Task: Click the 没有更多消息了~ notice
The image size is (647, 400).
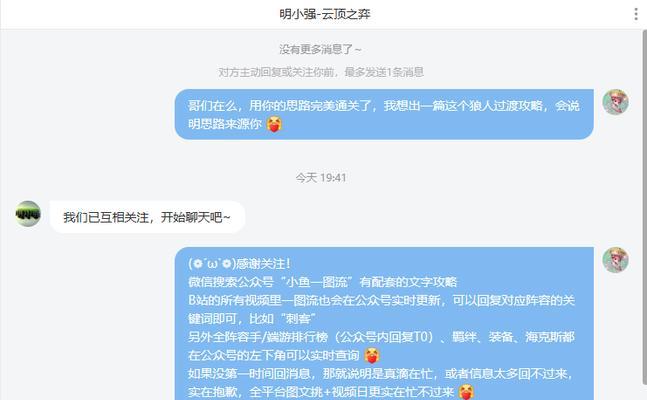Action: 321,50
